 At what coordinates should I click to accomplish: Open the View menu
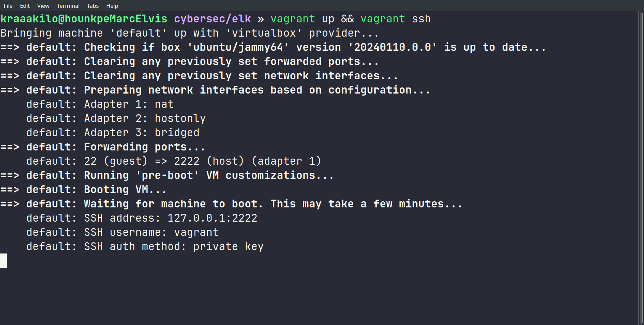tap(43, 6)
